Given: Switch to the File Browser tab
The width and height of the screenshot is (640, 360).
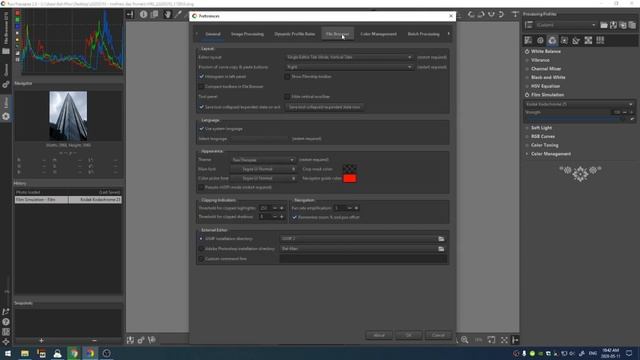Looking at the screenshot, I should [338, 34].
